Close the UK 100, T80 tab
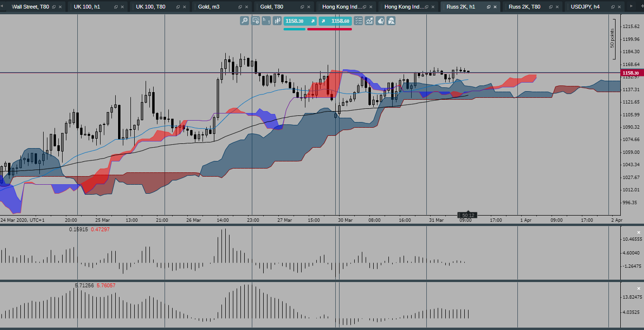This screenshot has width=644, height=330. (x=185, y=7)
